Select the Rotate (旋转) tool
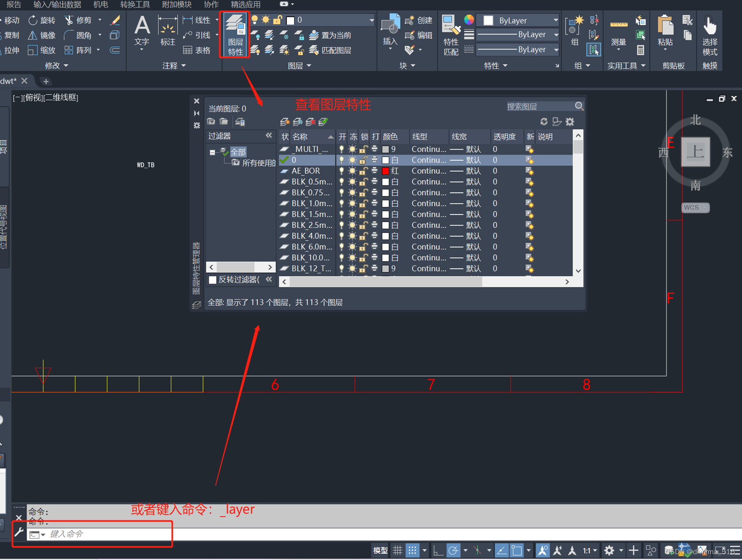This screenshot has width=742, height=560. point(42,20)
